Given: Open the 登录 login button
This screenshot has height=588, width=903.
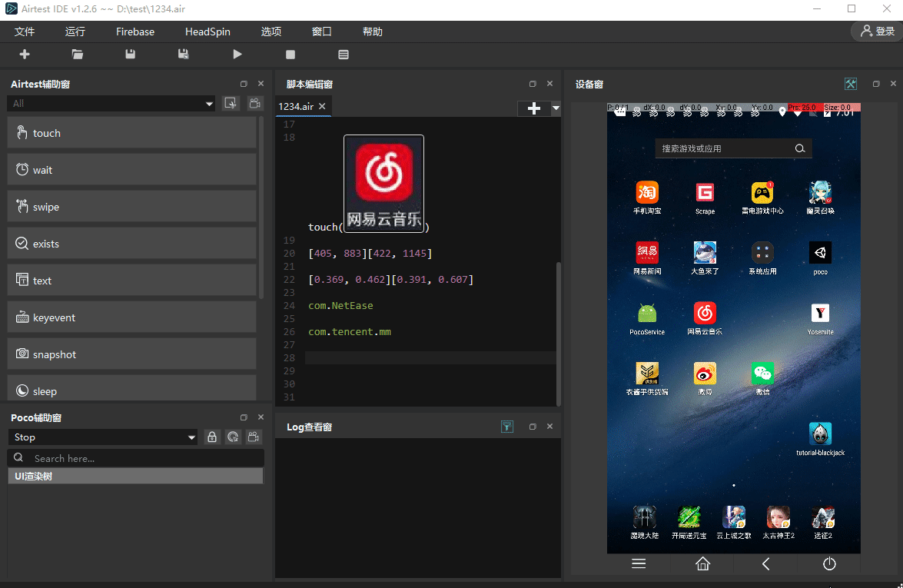Looking at the screenshot, I should click(877, 31).
